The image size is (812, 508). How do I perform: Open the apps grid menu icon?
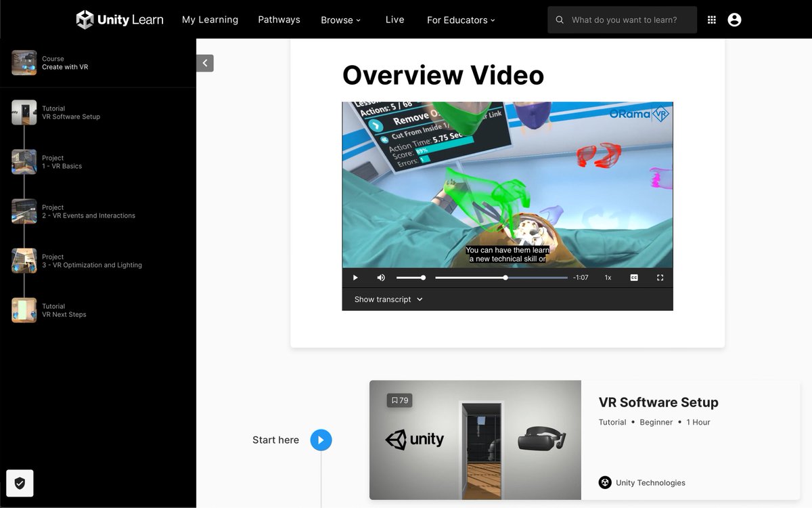click(711, 20)
